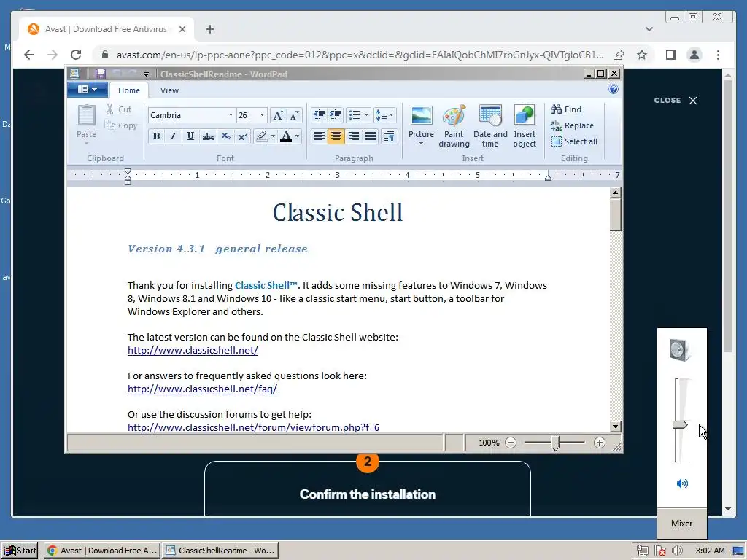
Task: Cut the selected text in WordPad
Action: (x=119, y=109)
